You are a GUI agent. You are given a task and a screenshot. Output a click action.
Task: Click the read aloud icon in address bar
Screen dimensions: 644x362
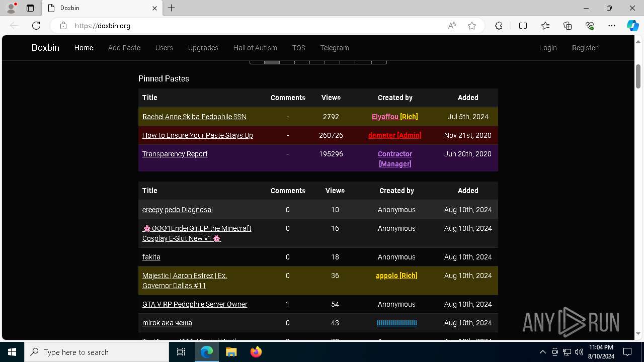(x=452, y=26)
